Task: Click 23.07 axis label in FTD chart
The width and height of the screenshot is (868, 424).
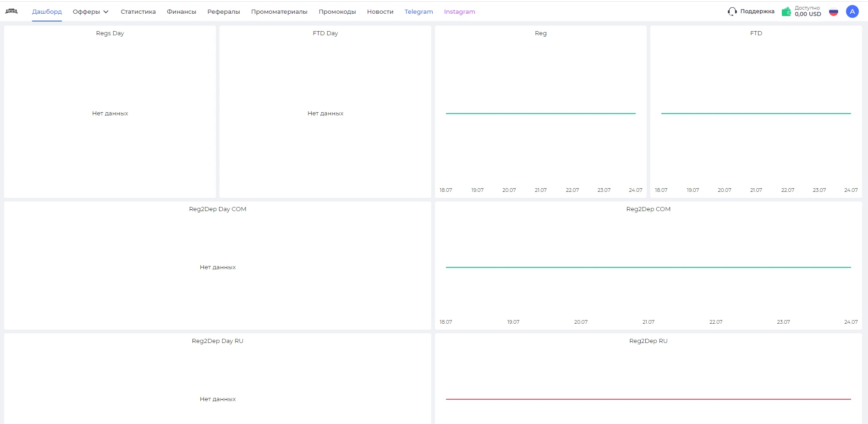Action: tap(819, 190)
